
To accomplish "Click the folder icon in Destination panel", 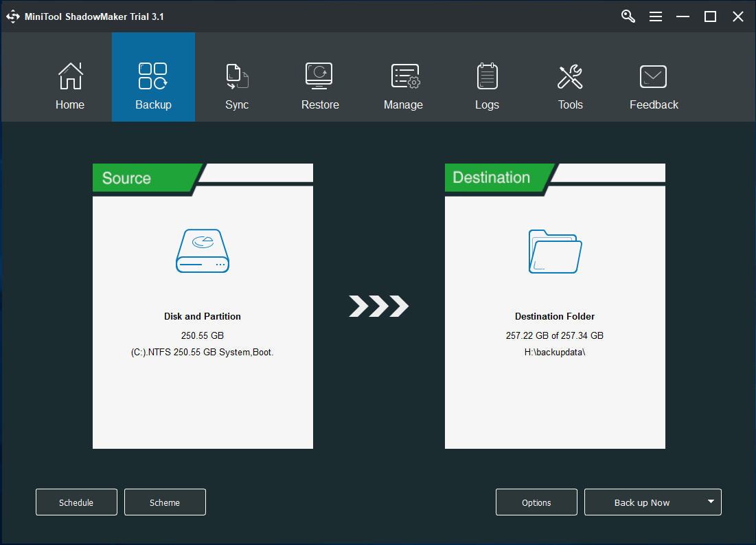I will click(x=554, y=251).
